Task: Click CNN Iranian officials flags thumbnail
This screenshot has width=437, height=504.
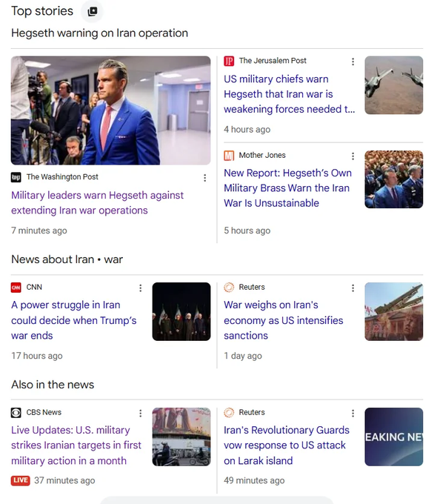Action: coord(181,311)
